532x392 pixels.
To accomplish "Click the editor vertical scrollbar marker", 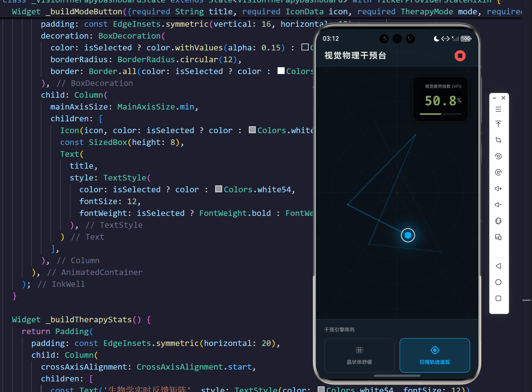I will click(x=526, y=300).
